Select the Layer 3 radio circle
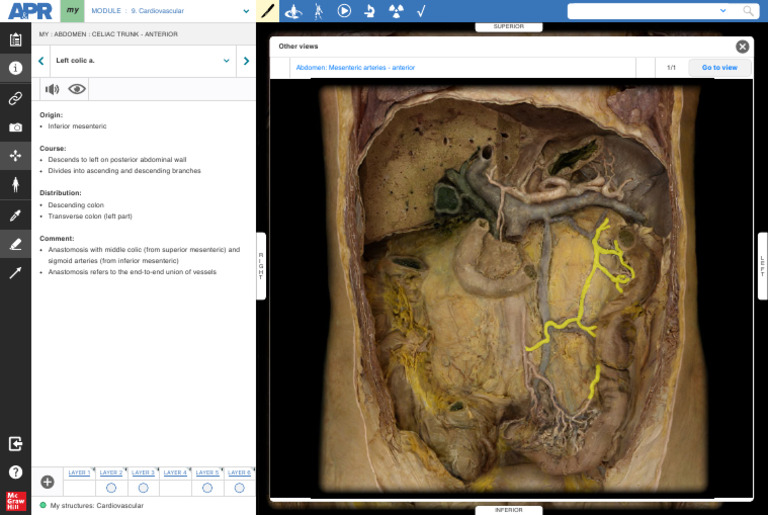Screen dimensions: 768x515 tap(143, 488)
